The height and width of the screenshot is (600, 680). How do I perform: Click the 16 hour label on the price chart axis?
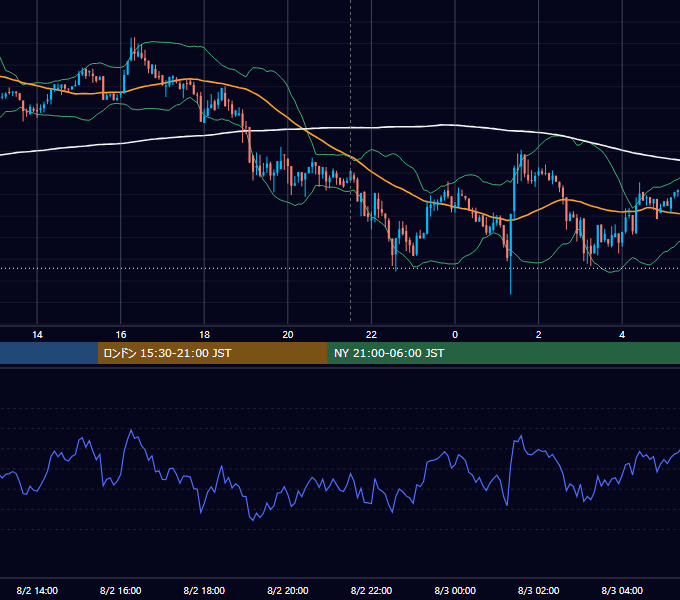[121, 335]
